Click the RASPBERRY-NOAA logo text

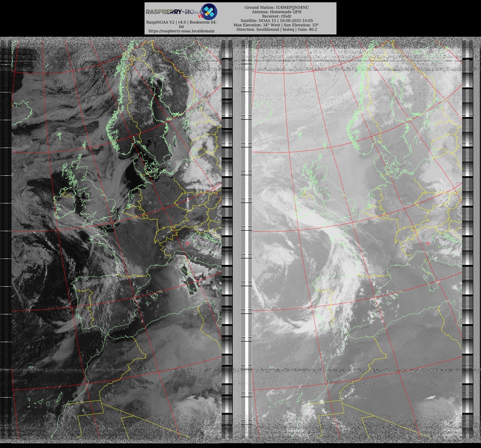(174, 12)
